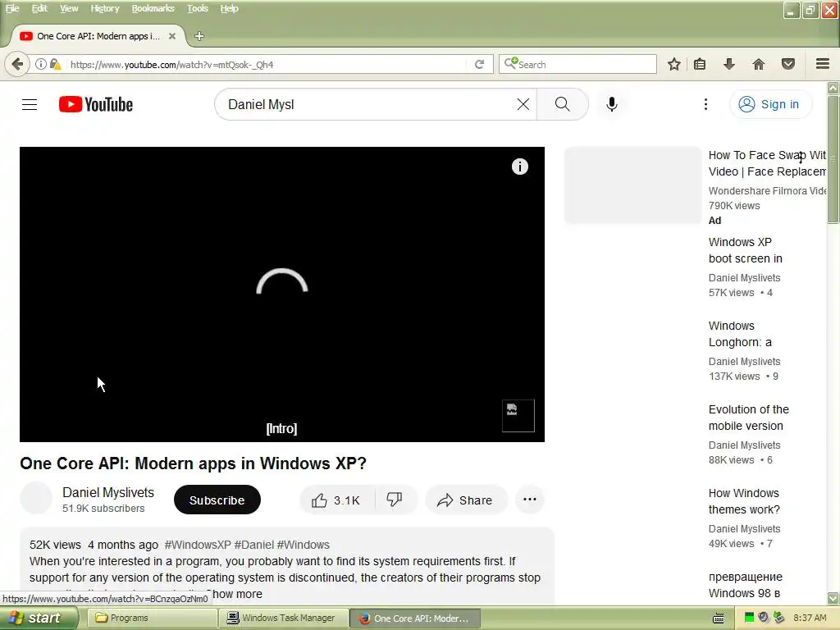Image resolution: width=840 pixels, height=630 pixels.
Task: Switch to Windows Task Manager taskbar item
Action: [x=283, y=618]
